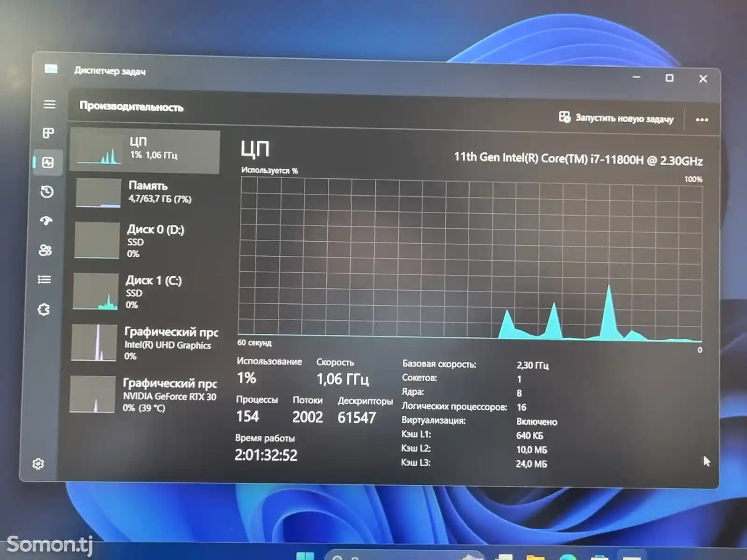Open the Services page icon

click(43, 309)
